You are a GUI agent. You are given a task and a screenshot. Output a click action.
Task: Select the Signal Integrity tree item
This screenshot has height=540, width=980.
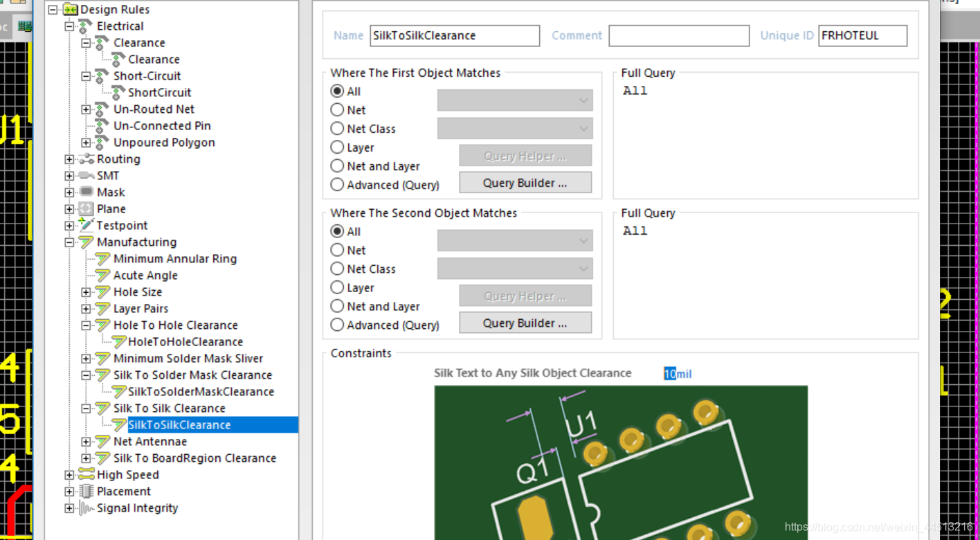click(x=137, y=508)
